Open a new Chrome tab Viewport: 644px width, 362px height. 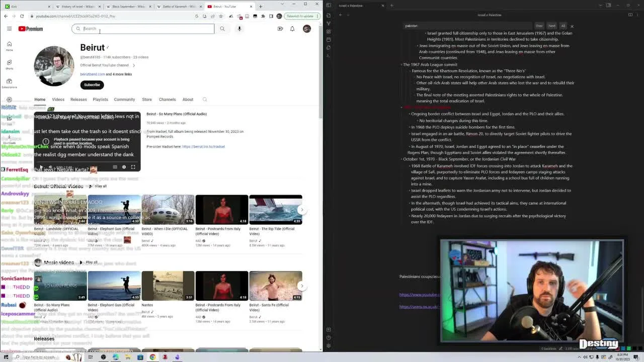pos(261,7)
